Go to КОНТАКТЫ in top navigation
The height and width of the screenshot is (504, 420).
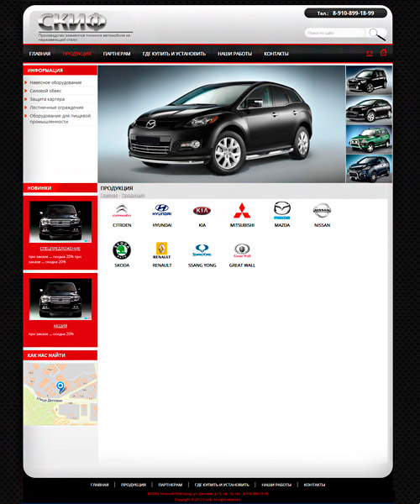[x=276, y=54]
